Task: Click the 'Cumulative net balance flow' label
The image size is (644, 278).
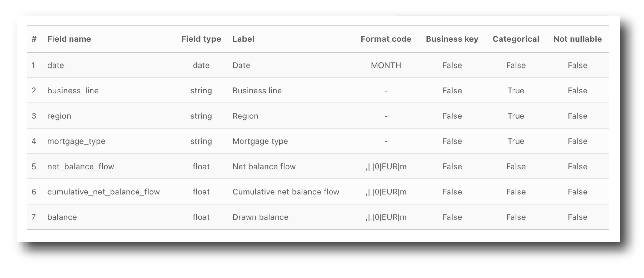Action: tap(286, 192)
